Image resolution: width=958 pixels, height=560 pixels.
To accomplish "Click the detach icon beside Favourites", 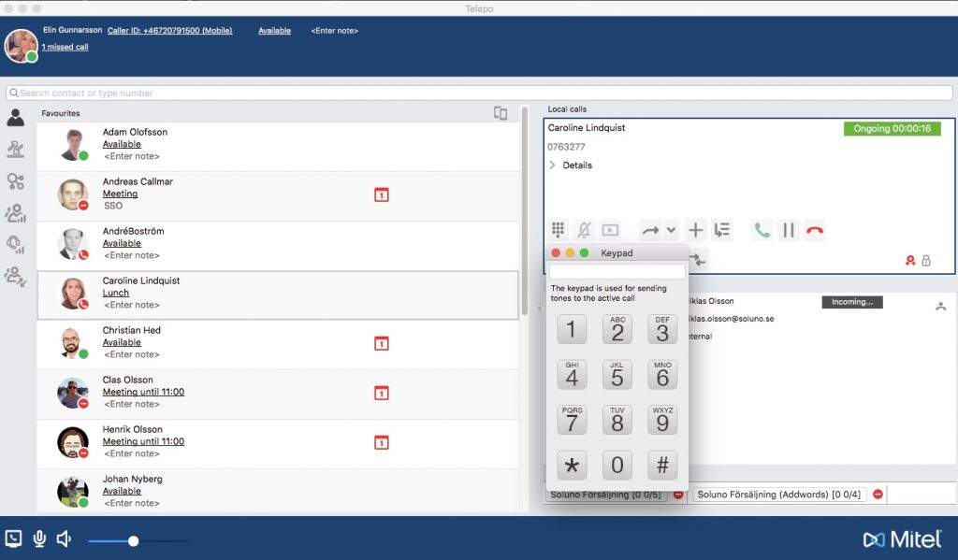I will pos(501,113).
